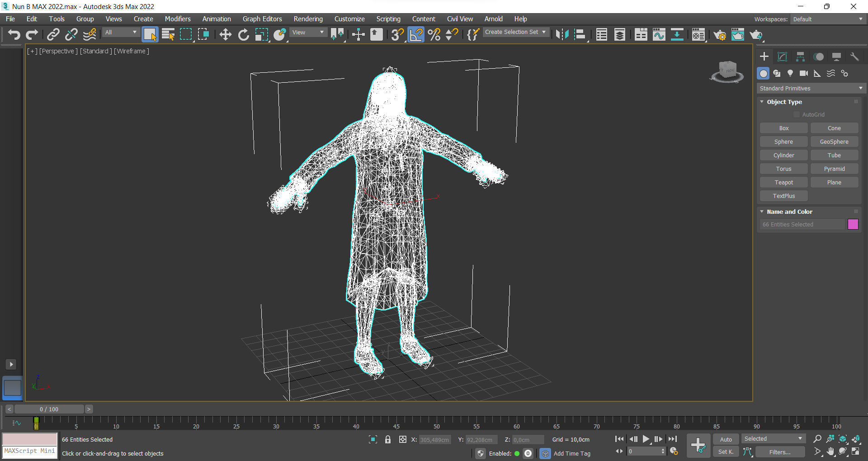The width and height of the screenshot is (868, 461).
Task: Click the Auto key button
Action: [x=726, y=439]
